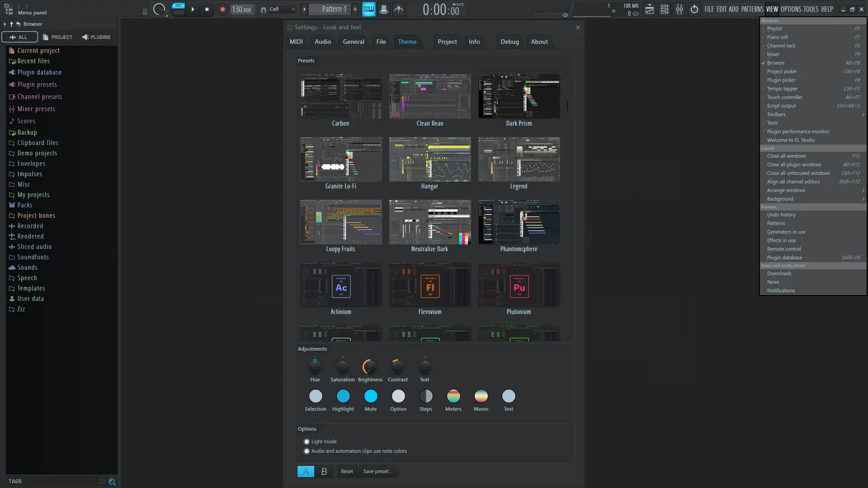This screenshot has width=868, height=488.
Task: Click the Highlight color swatch
Action: point(343,396)
